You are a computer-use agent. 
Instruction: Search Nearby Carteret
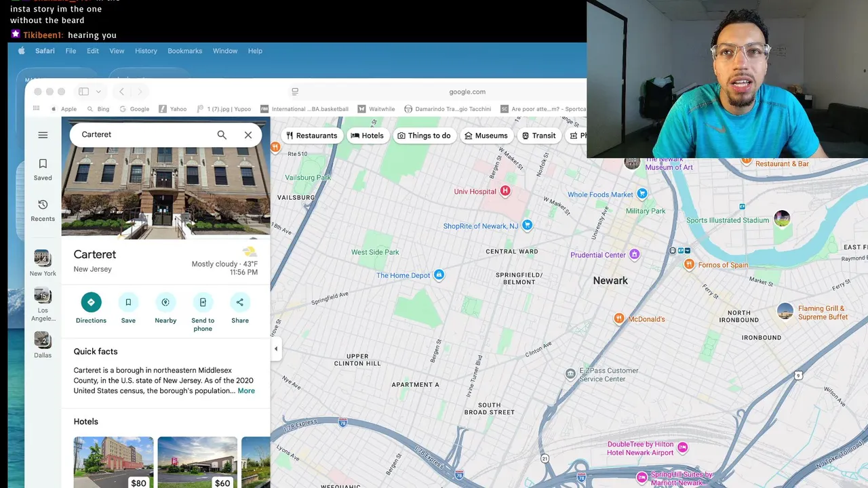[165, 308]
